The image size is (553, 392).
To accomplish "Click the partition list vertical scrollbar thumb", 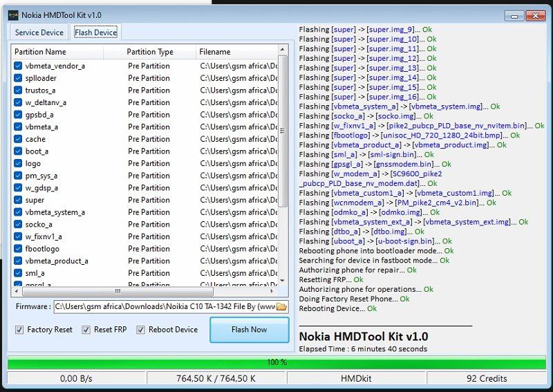I will click(x=282, y=131).
